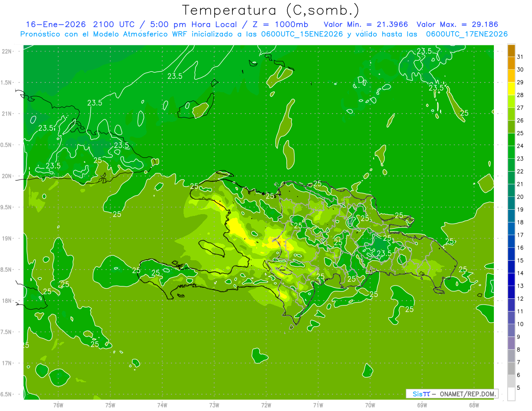The width and height of the screenshot is (532, 411).
Task: Click the '2100 UTC' time text
Action: [114, 24]
